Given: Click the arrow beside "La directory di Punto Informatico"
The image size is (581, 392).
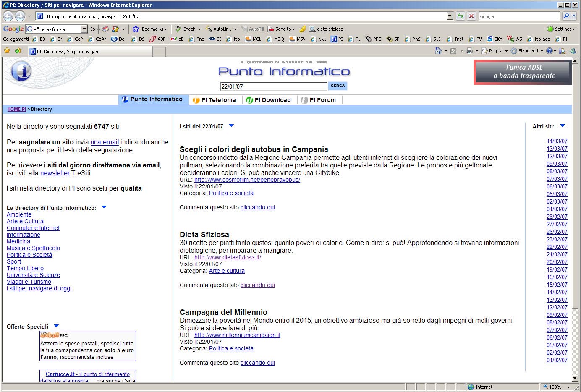Looking at the screenshot, I should [105, 207].
